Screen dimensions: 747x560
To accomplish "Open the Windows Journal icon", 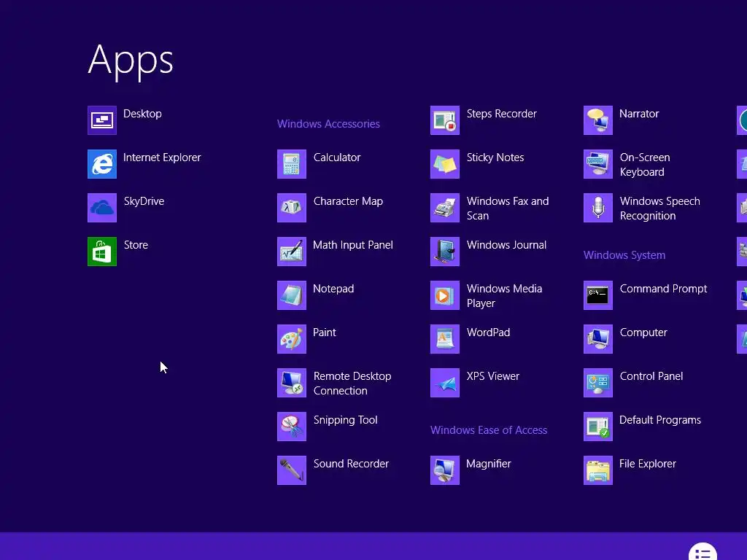I will 445,252.
